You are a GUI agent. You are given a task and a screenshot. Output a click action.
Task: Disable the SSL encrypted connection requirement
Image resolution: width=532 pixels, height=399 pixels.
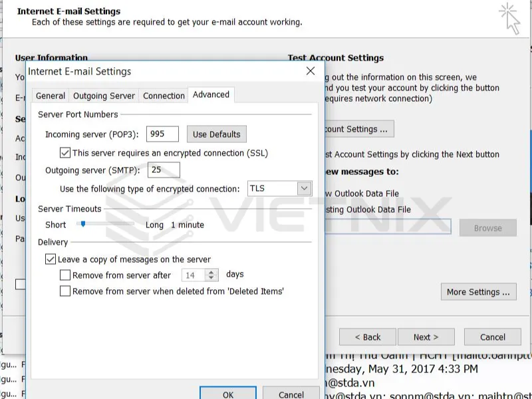[x=65, y=153]
